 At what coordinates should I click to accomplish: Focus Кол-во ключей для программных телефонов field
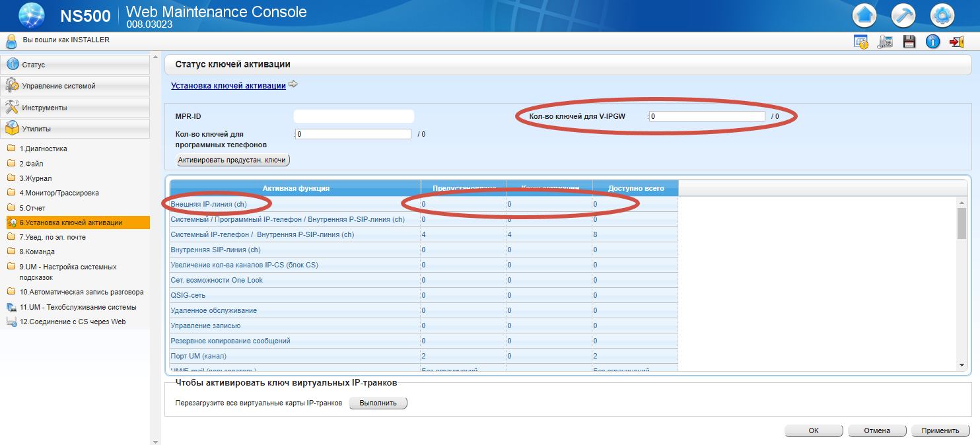pyautogui.click(x=353, y=134)
